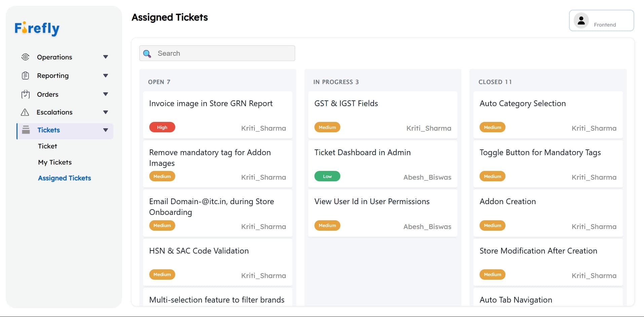Click the Reporting clipboard icon

pos(25,76)
